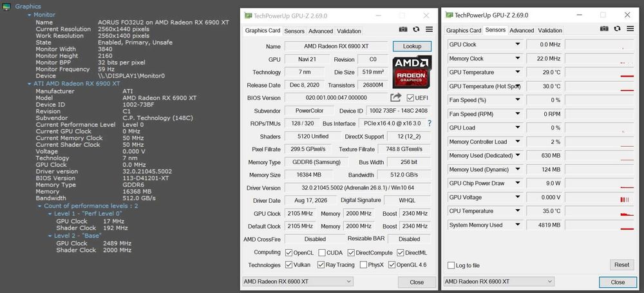Click the Lookup button
The image size is (644, 293).
412,46
